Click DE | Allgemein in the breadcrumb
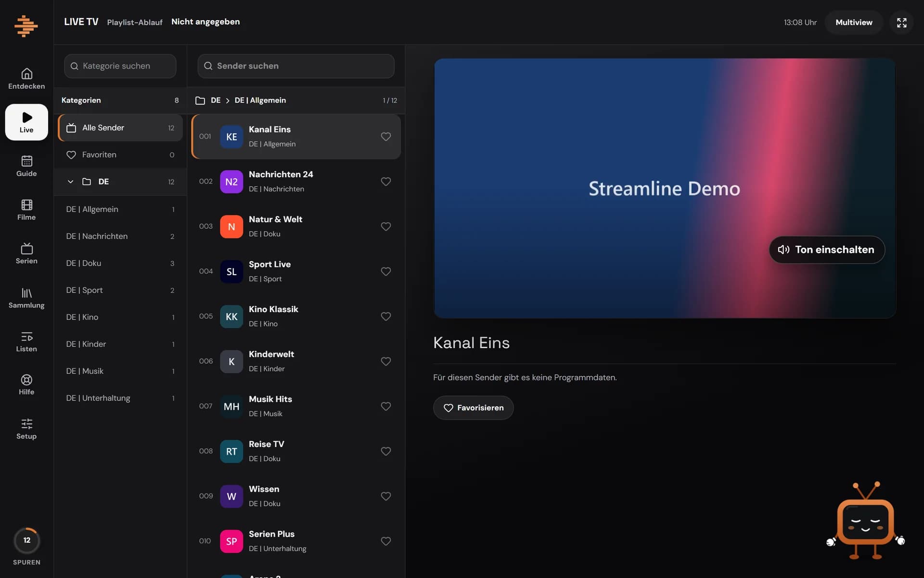The width and height of the screenshot is (924, 578). (x=260, y=100)
